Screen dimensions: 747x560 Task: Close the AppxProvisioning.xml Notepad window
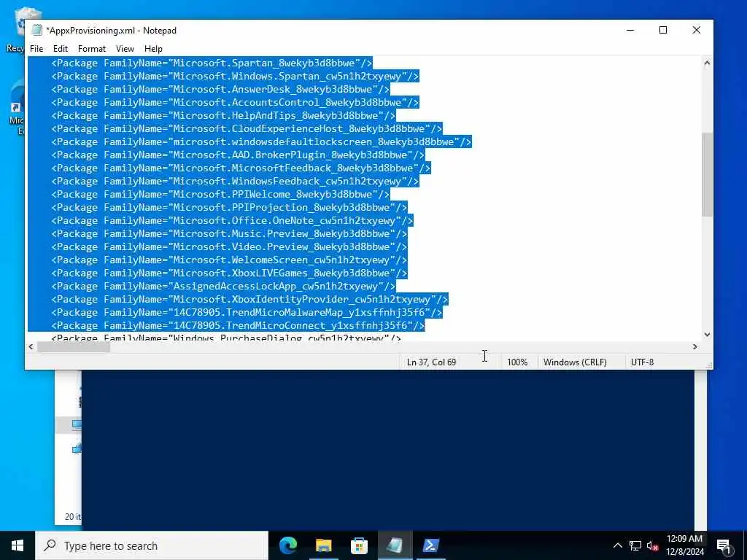click(x=696, y=30)
